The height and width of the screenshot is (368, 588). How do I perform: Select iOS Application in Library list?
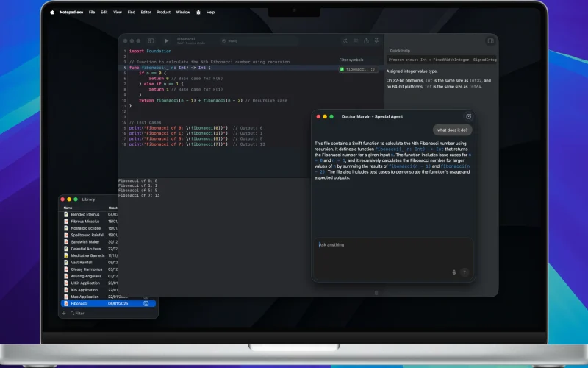[85, 290]
